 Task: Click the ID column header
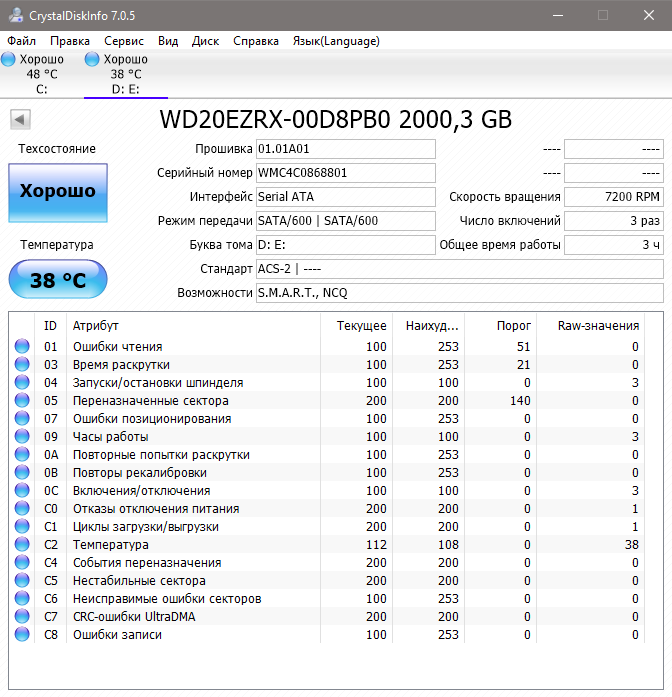click(50, 326)
